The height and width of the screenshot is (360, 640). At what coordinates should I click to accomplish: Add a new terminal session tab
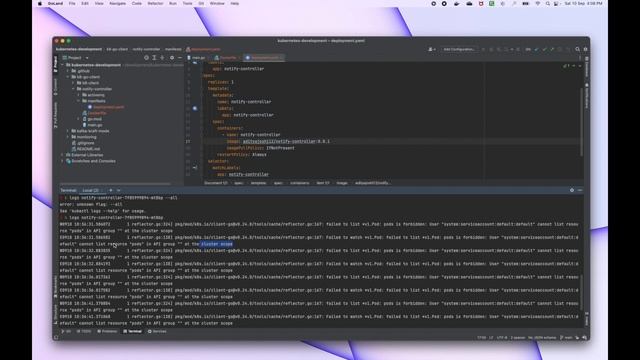click(x=110, y=190)
